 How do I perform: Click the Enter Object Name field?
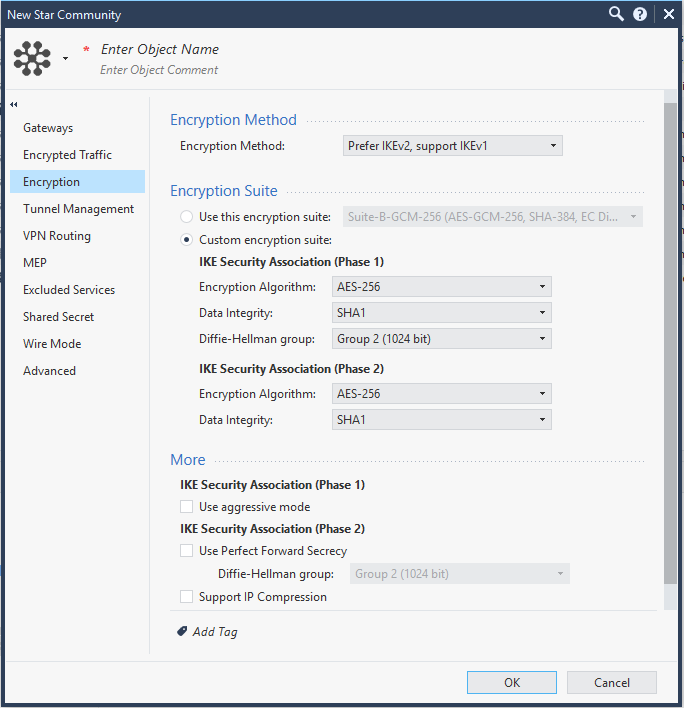160,49
